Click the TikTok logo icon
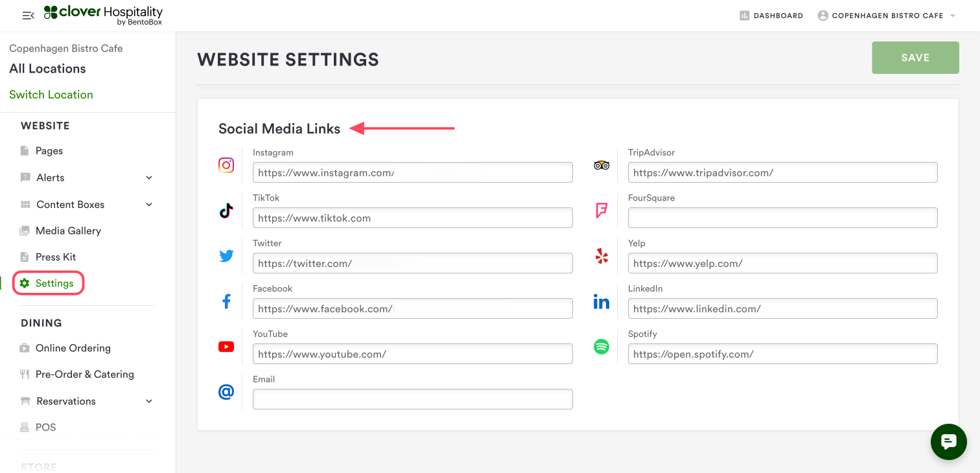980x473 pixels. pos(226,211)
